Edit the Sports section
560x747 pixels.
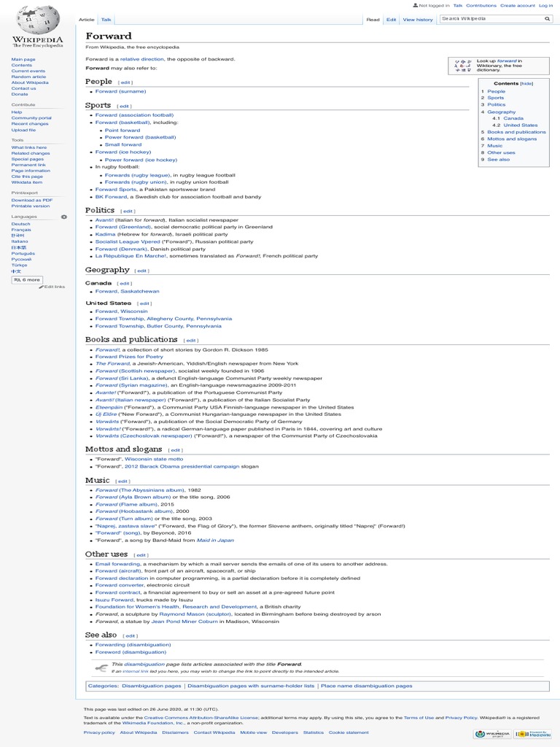(124, 107)
